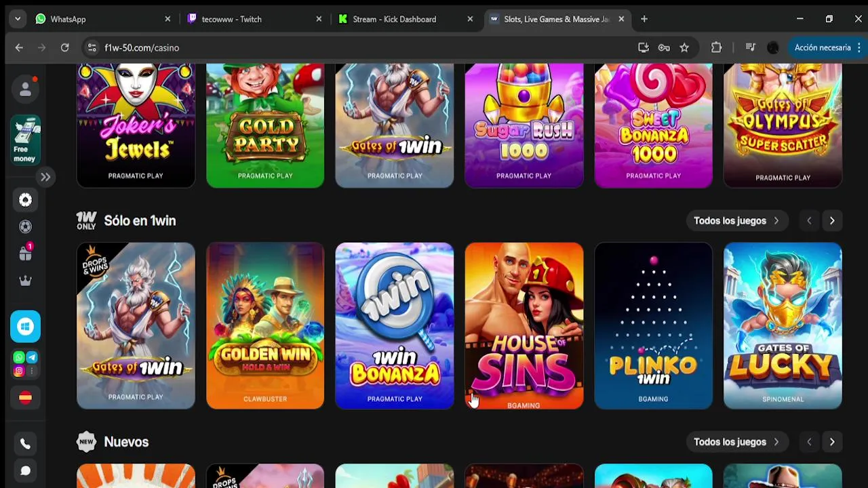Viewport: 868px width, 488px height.
Task: Reload the page with refresh icon
Action: click(x=64, y=47)
